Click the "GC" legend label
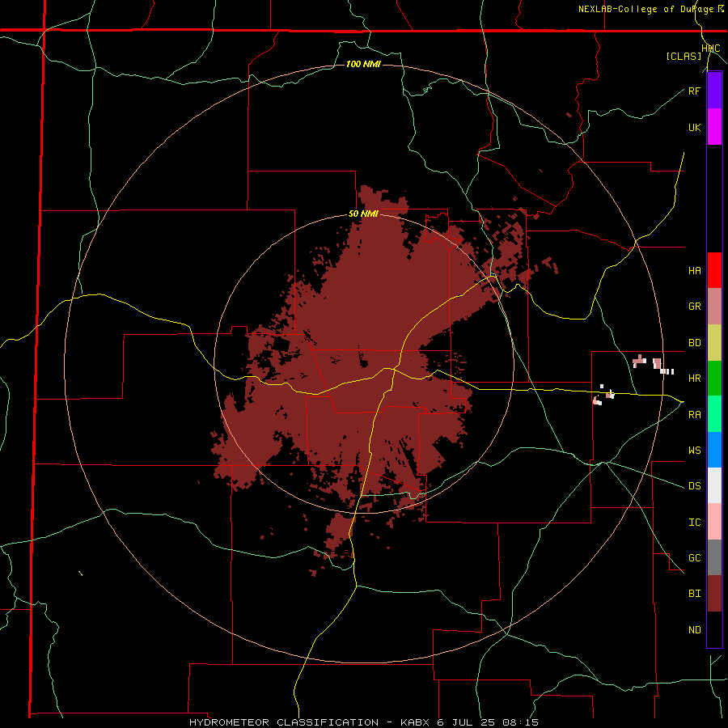The width and height of the screenshot is (728, 728). 694,558
